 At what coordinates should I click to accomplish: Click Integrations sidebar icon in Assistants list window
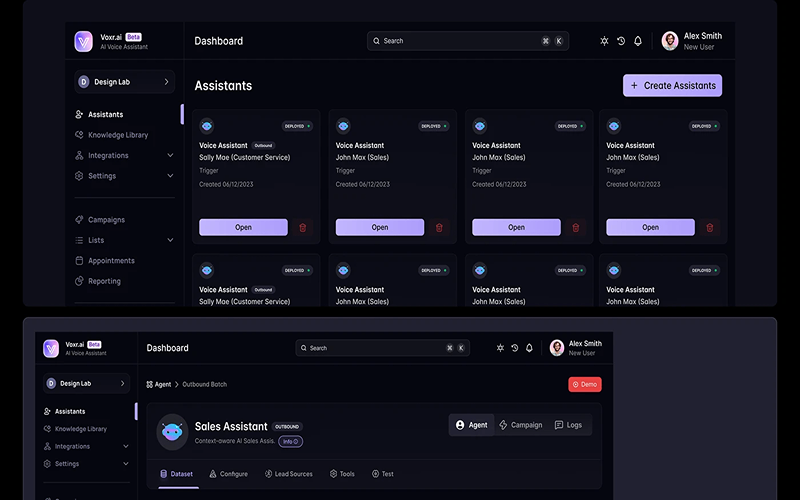(x=79, y=155)
